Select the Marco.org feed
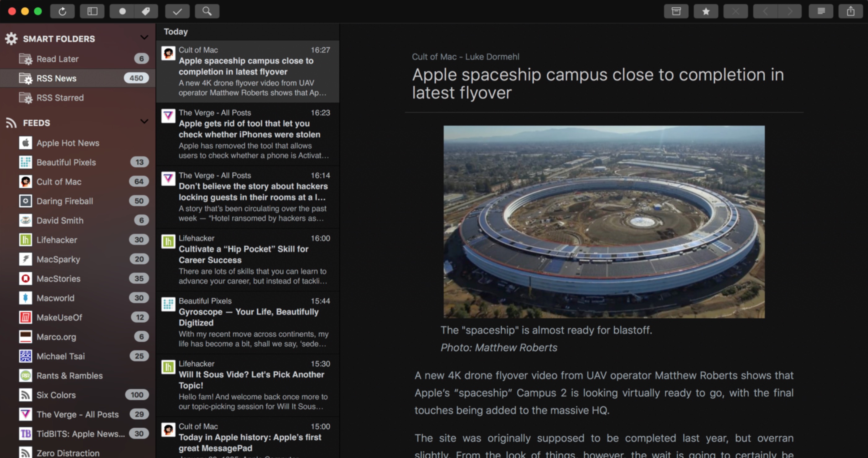Viewport: 868px width, 458px height. [x=78, y=337]
